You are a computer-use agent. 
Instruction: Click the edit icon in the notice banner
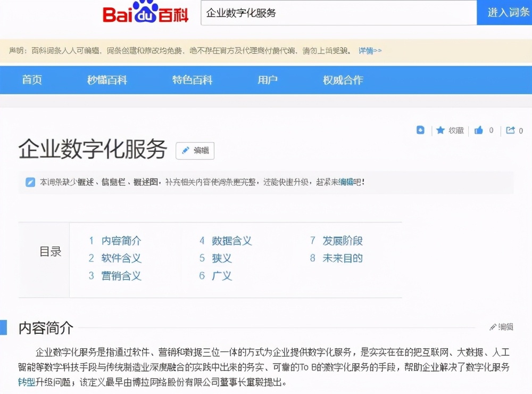click(30, 182)
